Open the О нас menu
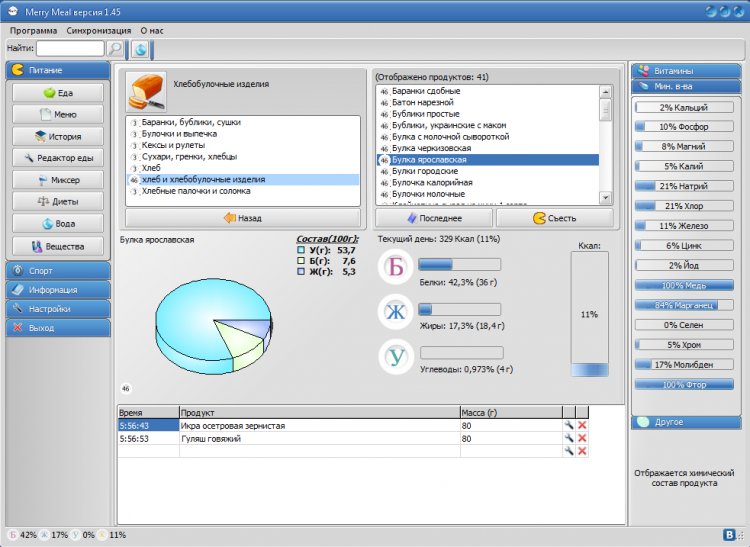This screenshot has height=547, width=750. 152,31
